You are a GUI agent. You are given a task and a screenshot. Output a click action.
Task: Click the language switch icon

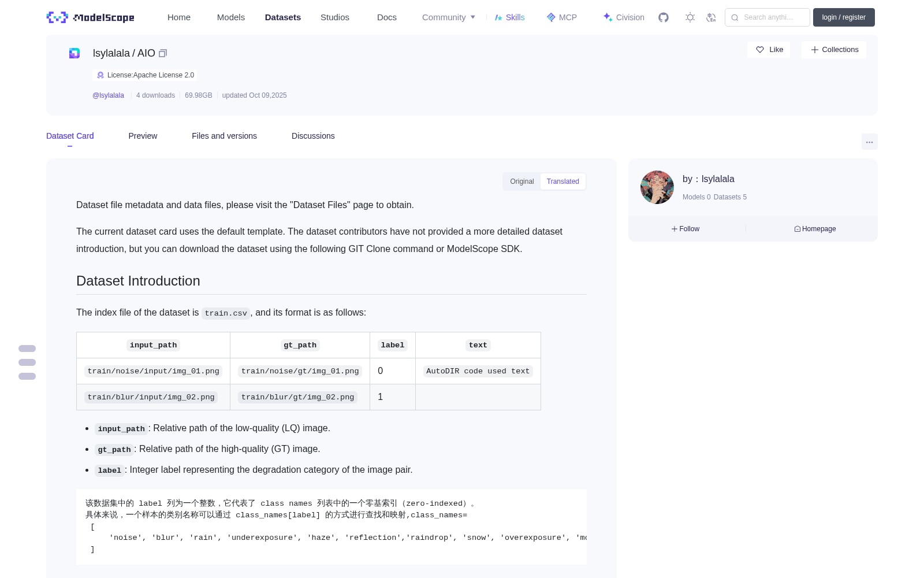[711, 17]
